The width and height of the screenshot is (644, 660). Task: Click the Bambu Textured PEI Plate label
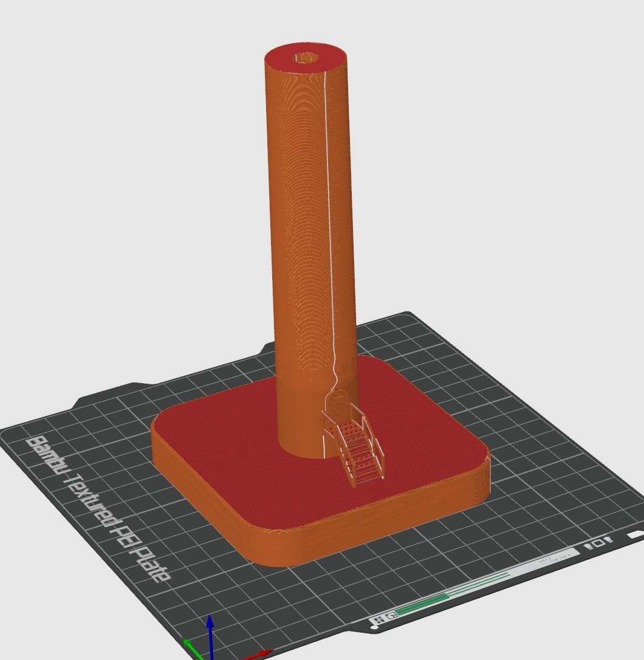[x=100, y=509]
